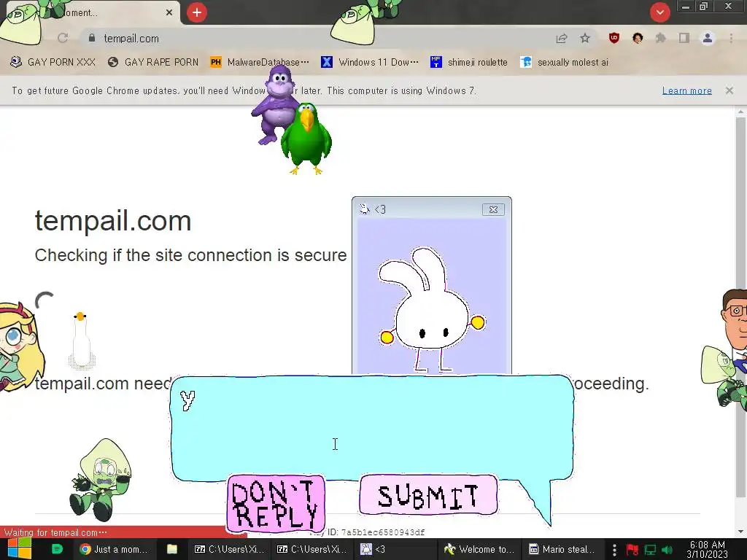Image resolution: width=747 pixels, height=560 pixels.
Task: Close the <3 bunny window
Action: coord(493,209)
